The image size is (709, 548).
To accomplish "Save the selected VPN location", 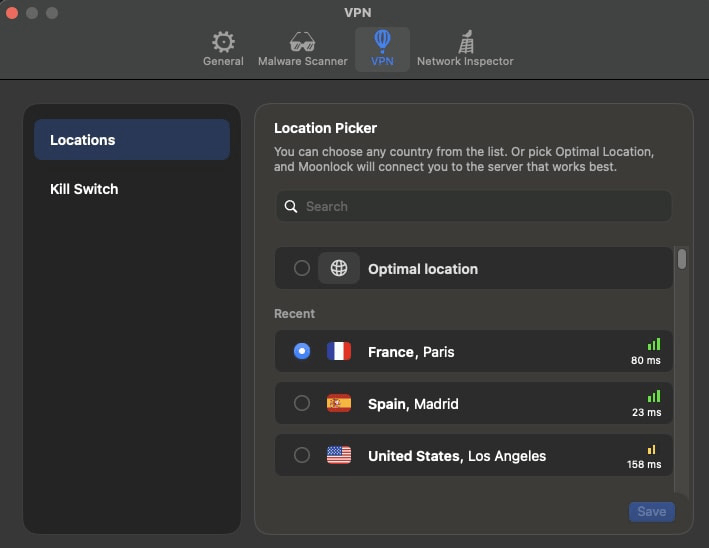I will 652,511.
